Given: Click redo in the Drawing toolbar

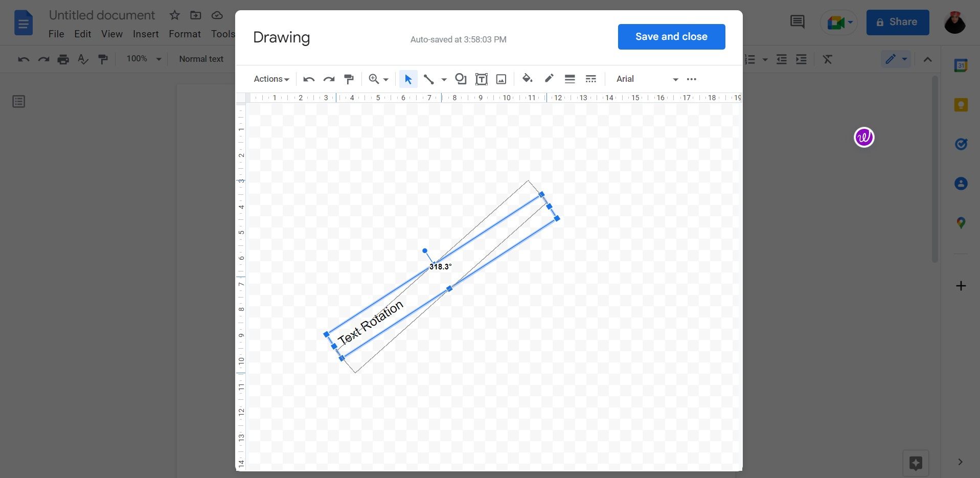Looking at the screenshot, I should click(329, 79).
